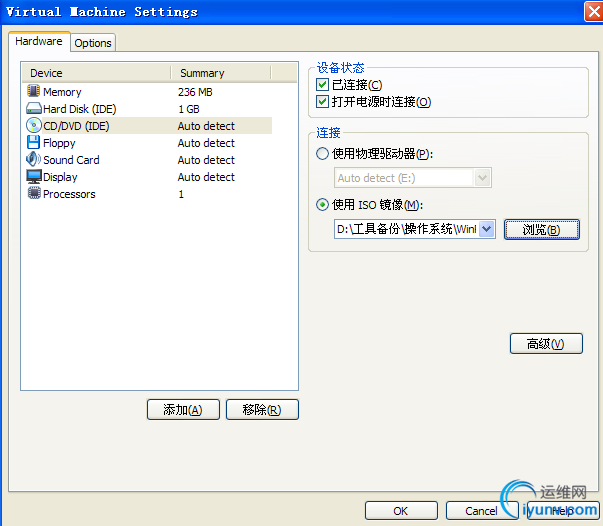Select the Hard Disk (IDE) row label

[x=80, y=109]
